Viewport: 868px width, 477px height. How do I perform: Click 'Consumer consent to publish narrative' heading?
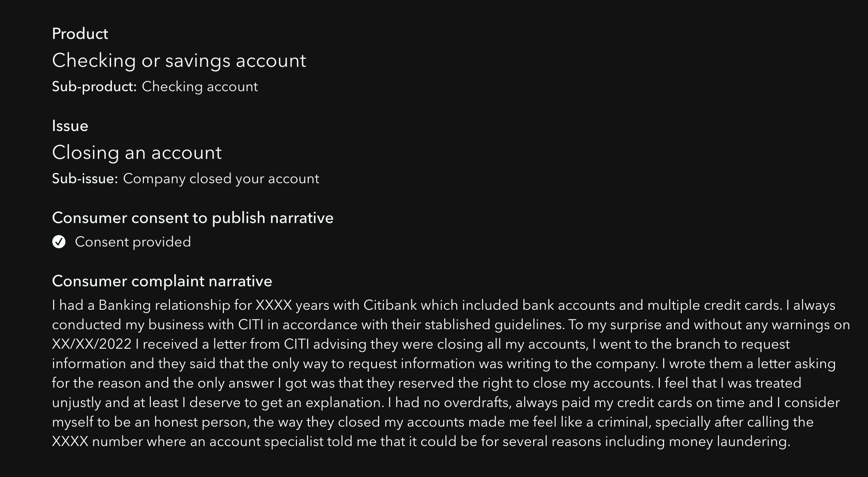coord(192,218)
